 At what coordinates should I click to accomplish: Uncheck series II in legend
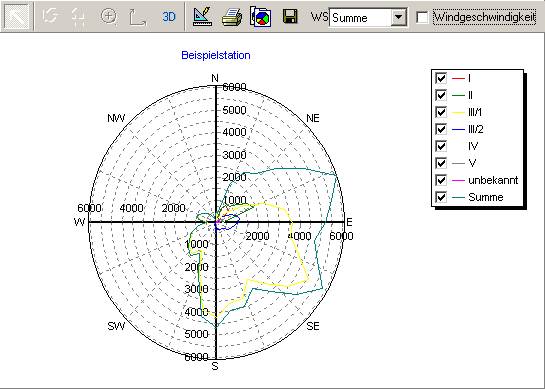pos(441,95)
